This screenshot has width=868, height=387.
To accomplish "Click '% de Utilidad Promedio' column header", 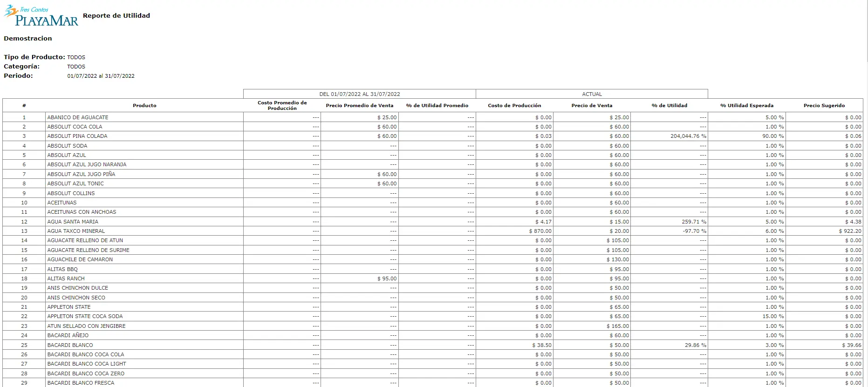I will pyautogui.click(x=437, y=105).
